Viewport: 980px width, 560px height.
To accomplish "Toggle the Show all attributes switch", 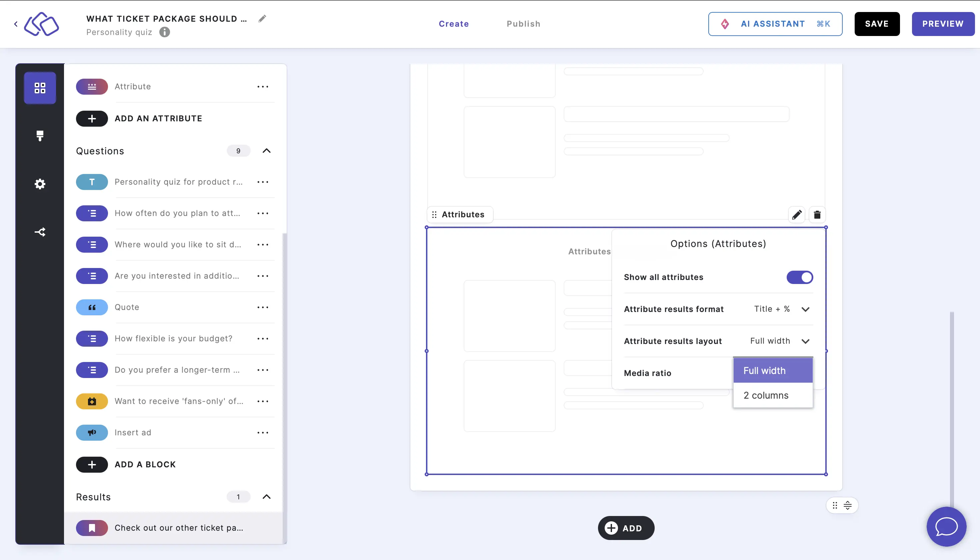I will click(800, 277).
